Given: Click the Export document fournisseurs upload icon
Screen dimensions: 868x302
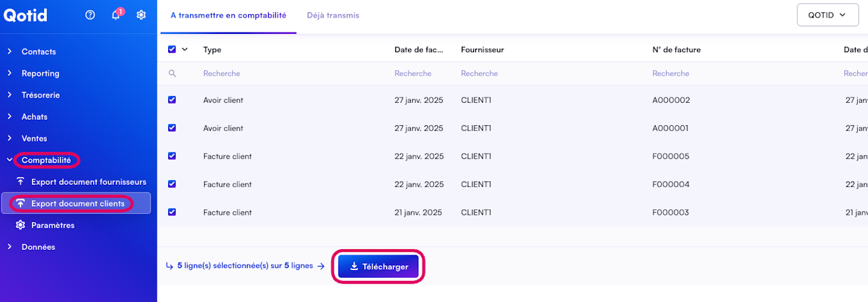Looking at the screenshot, I should pyautogui.click(x=20, y=181).
